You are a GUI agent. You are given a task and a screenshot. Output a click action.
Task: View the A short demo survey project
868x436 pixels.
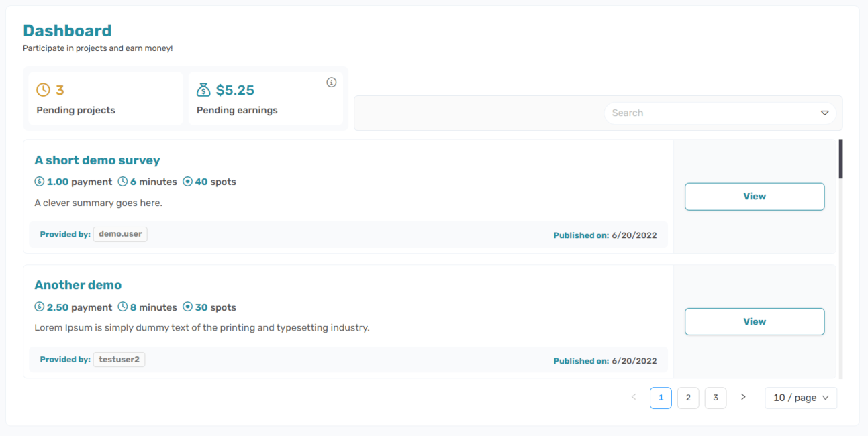click(x=755, y=197)
